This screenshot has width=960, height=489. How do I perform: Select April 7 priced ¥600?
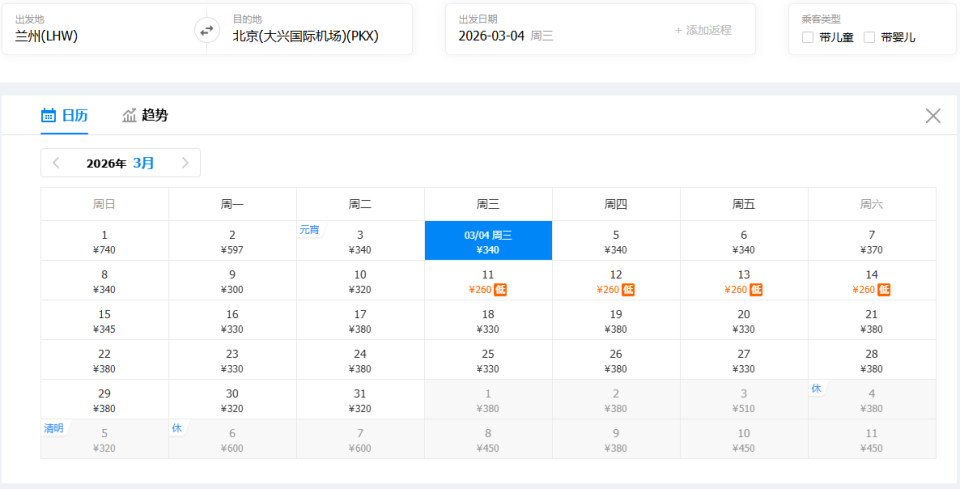361,439
